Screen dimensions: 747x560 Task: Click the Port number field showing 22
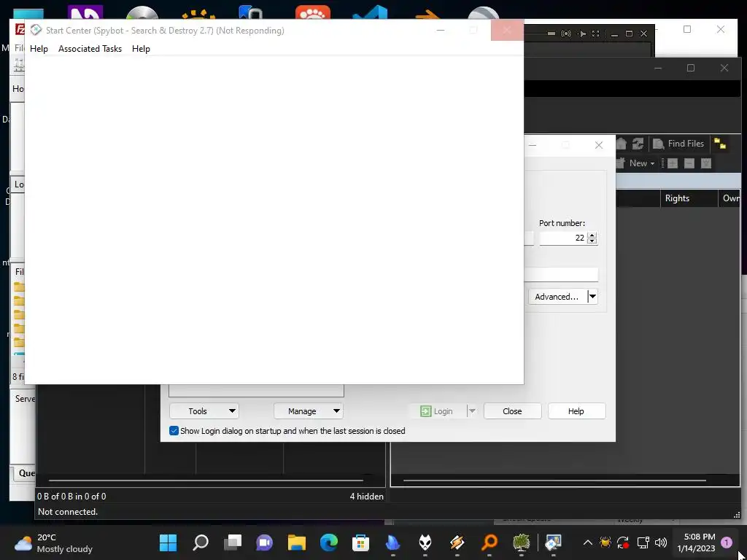pyautogui.click(x=562, y=238)
